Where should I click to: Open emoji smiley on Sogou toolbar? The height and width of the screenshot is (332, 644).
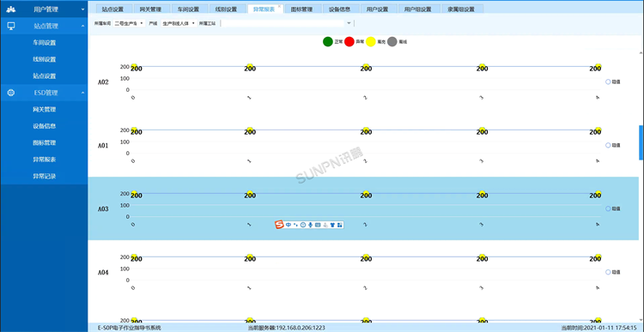coord(303,225)
